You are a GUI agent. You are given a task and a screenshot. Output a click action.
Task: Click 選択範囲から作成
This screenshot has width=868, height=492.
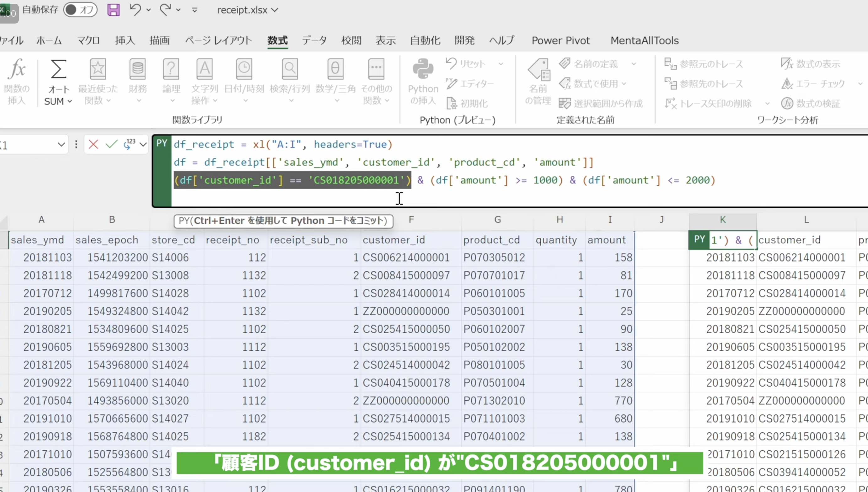point(601,104)
